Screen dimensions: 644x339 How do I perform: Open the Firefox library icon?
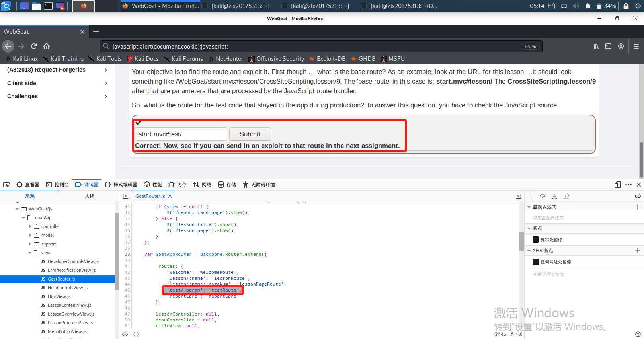click(595, 46)
